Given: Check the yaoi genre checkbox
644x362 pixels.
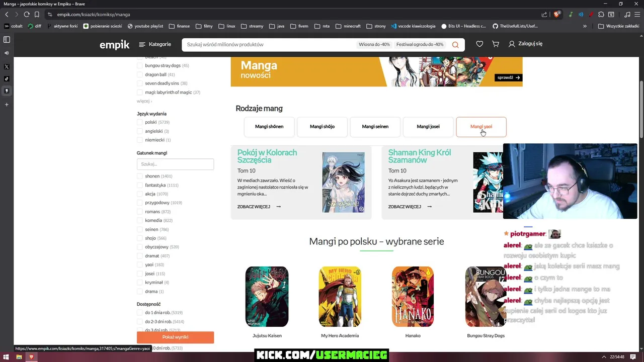Looking at the screenshot, I should pyautogui.click(x=140, y=264).
